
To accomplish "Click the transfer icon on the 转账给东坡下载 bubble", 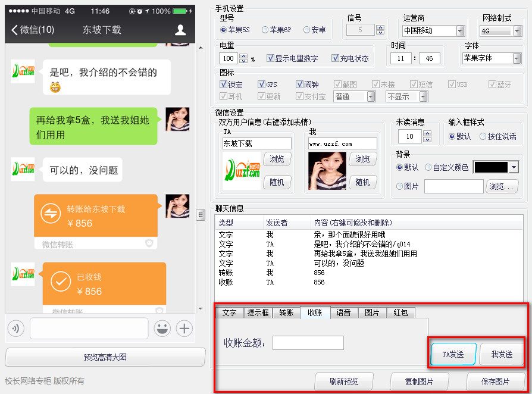I will [50, 212].
